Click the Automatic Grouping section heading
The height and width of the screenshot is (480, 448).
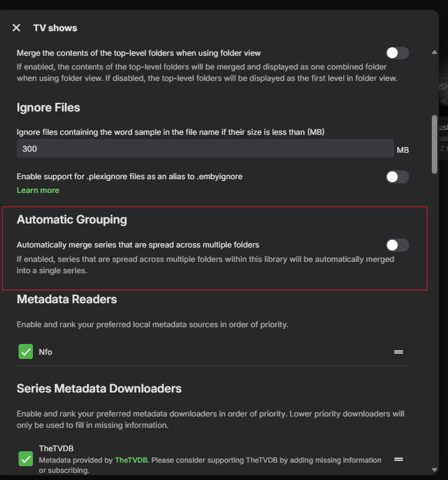pyautogui.click(x=72, y=219)
